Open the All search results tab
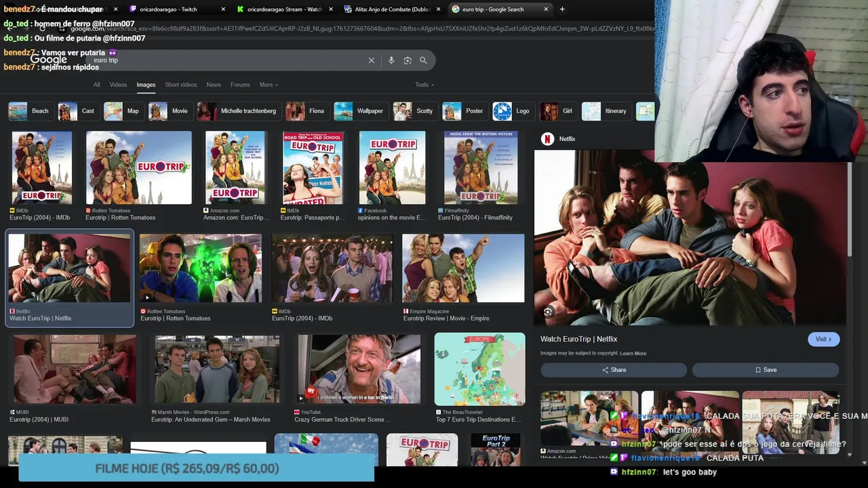The image size is (868, 488). point(97,85)
